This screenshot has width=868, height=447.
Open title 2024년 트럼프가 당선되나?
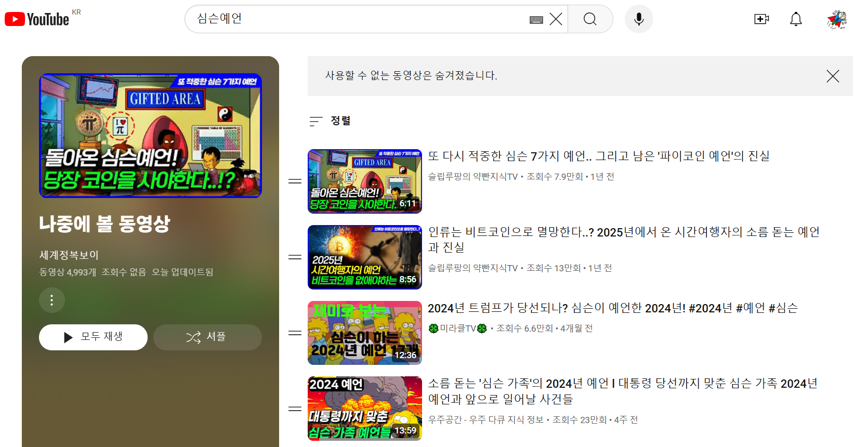[613, 308]
